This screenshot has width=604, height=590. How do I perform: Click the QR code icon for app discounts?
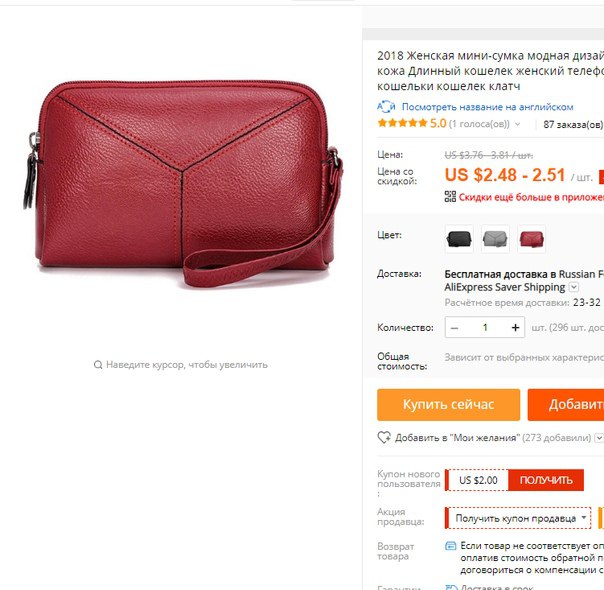click(x=450, y=196)
